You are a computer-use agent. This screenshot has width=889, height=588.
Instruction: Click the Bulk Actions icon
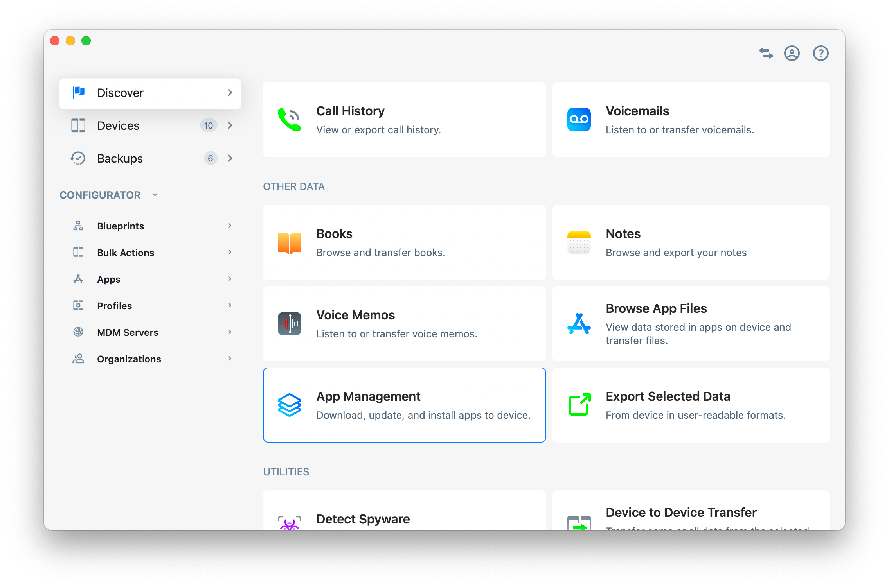click(x=78, y=252)
